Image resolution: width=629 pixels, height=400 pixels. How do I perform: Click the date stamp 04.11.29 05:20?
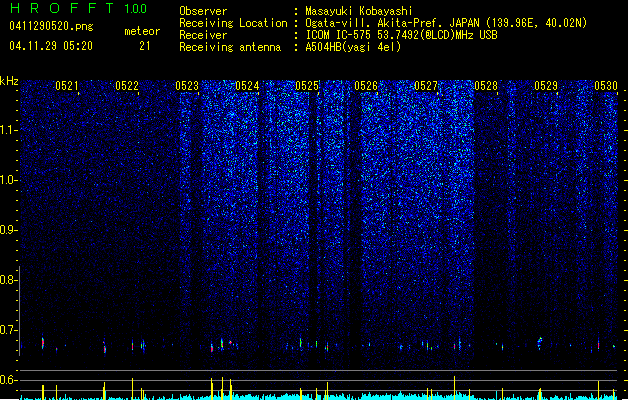(51, 46)
